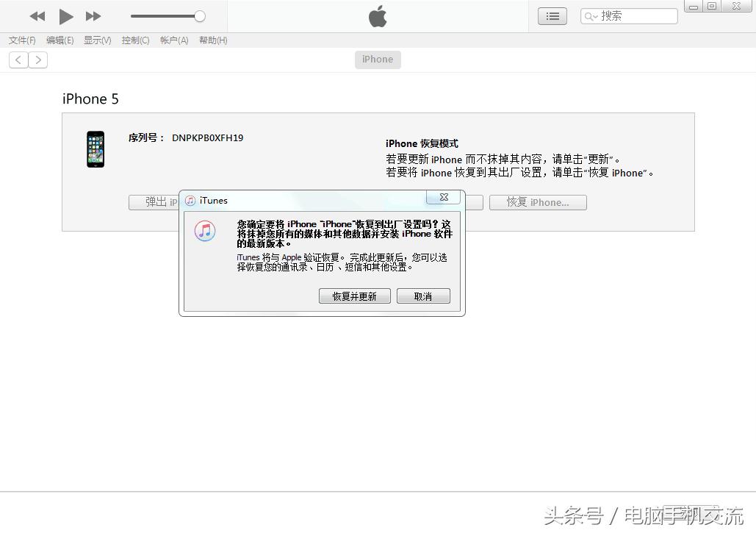The image size is (756, 533).
Task: Click the Fast-forward playback icon
Action: pos(93,16)
